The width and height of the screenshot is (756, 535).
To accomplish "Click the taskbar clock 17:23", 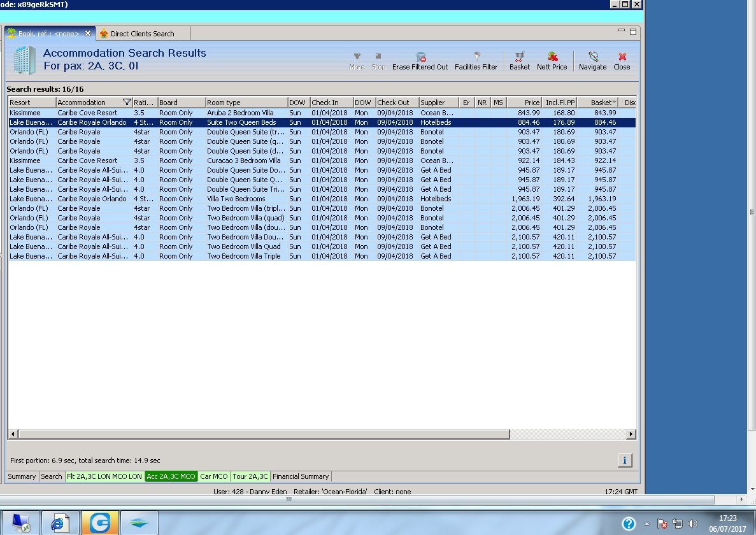I will point(727,518).
